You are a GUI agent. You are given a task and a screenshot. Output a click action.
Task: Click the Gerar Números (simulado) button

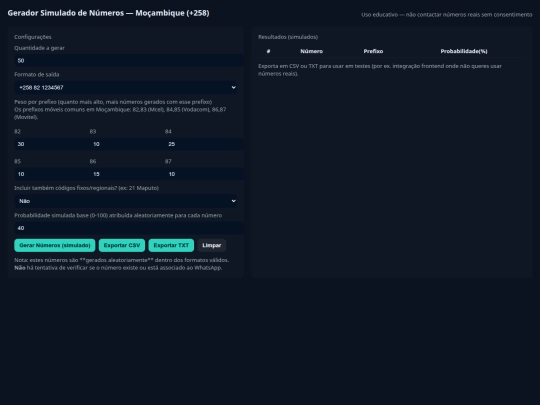point(55,245)
